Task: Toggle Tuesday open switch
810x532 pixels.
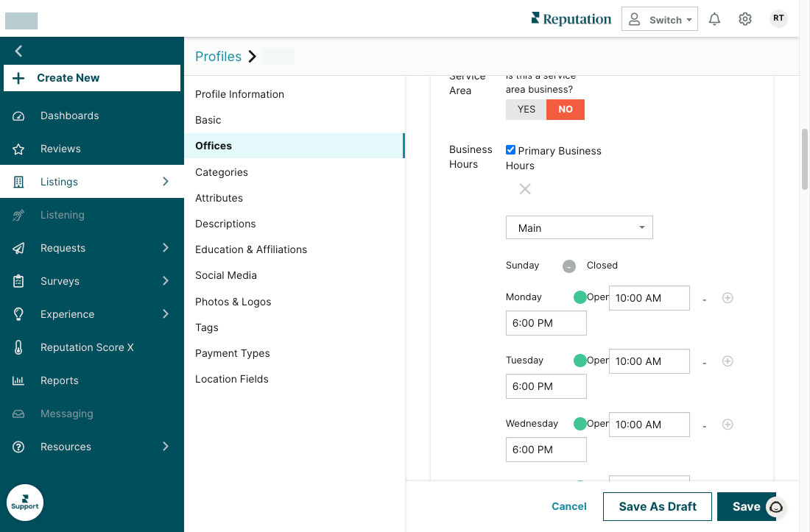Action: (580, 361)
